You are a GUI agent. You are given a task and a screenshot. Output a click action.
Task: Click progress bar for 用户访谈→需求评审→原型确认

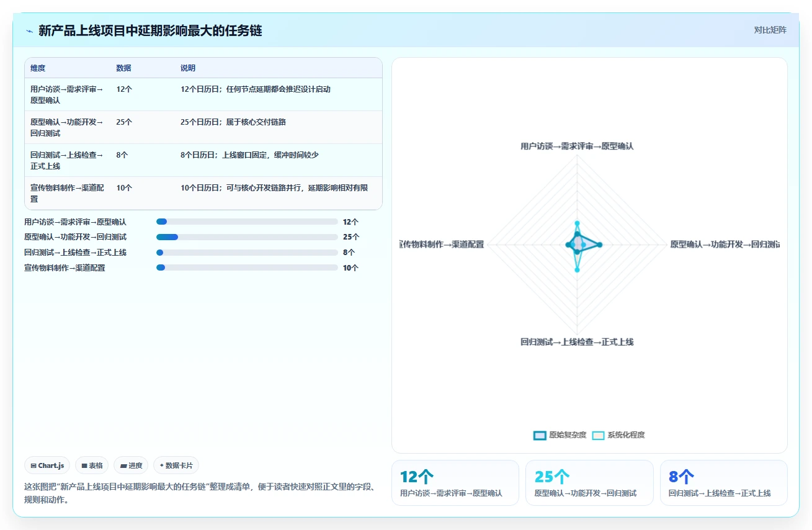[247, 222]
